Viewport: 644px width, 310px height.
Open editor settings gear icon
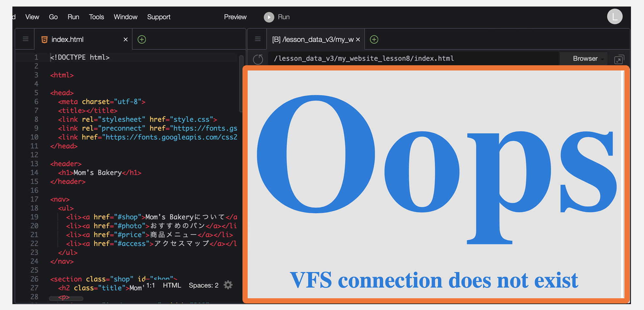pos(228,285)
